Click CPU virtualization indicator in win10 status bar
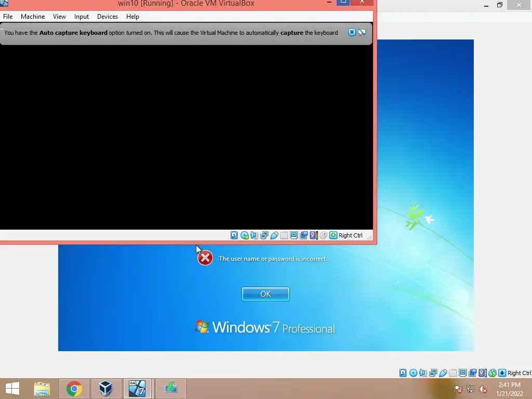 click(x=314, y=235)
